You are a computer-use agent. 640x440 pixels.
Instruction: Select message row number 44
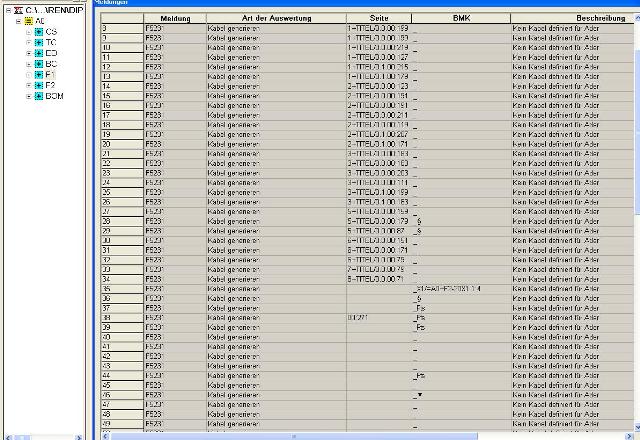coord(122,376)
